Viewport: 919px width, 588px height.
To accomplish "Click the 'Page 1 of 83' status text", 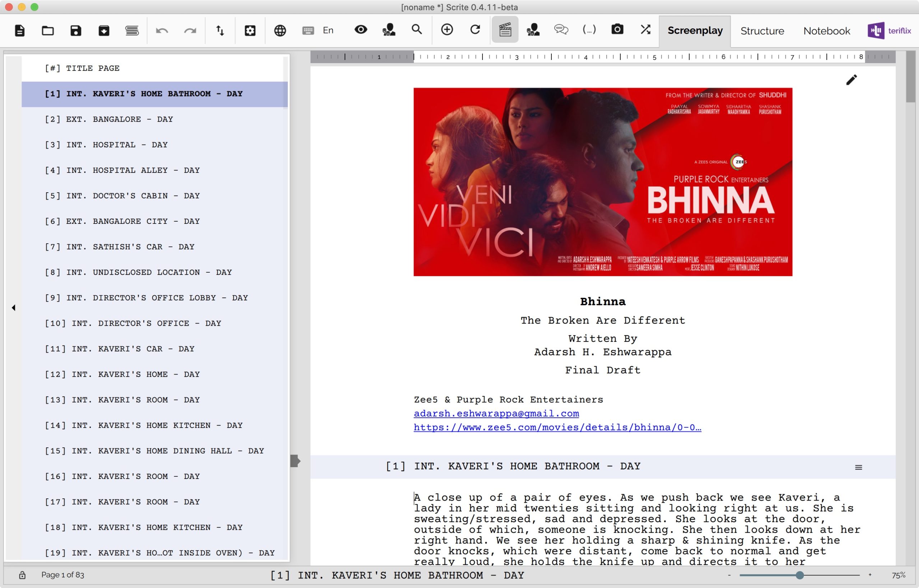I will coord(62,575).
